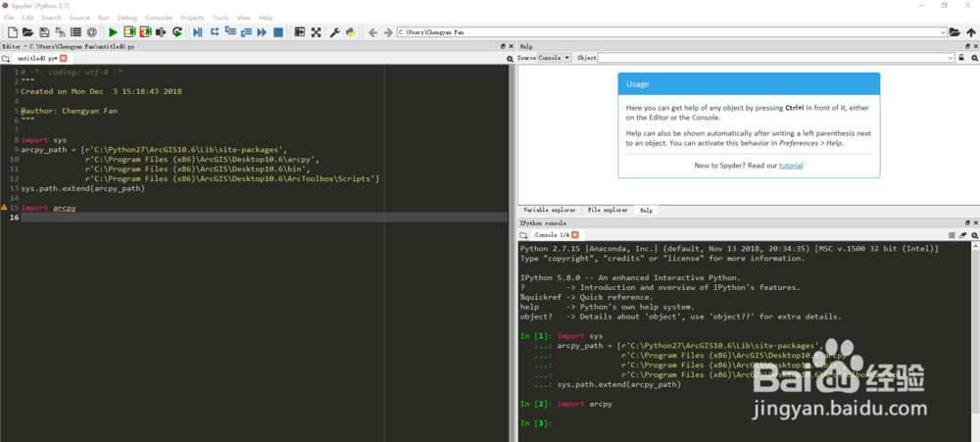The image size is (980, 442).
Task: Undock the Editor pane
Action: pos(503,46)
